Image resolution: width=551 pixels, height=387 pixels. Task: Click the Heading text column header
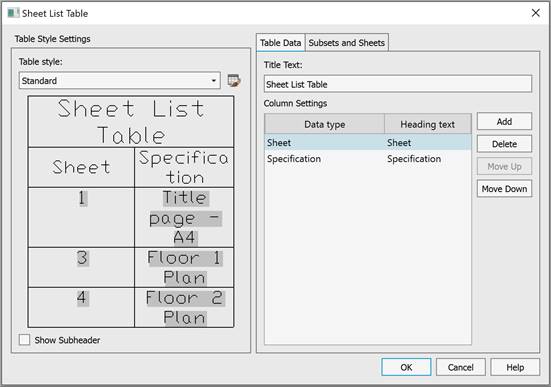pos(428,124)
